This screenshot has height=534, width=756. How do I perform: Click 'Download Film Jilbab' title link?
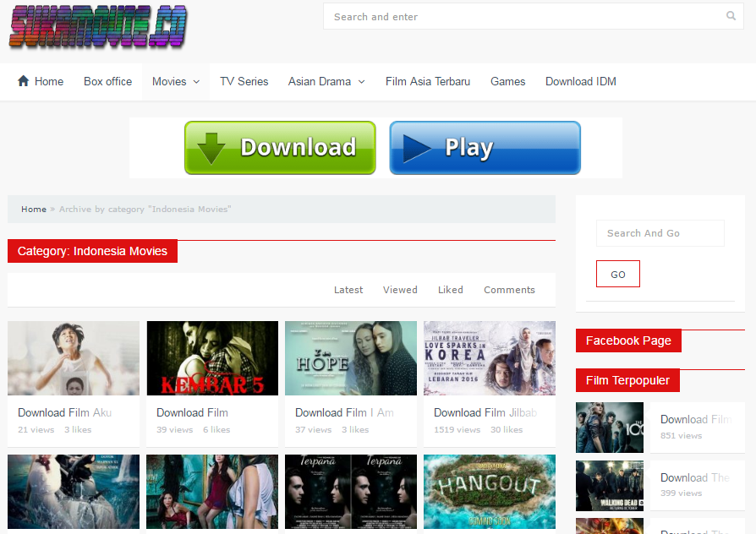(485, 412)
